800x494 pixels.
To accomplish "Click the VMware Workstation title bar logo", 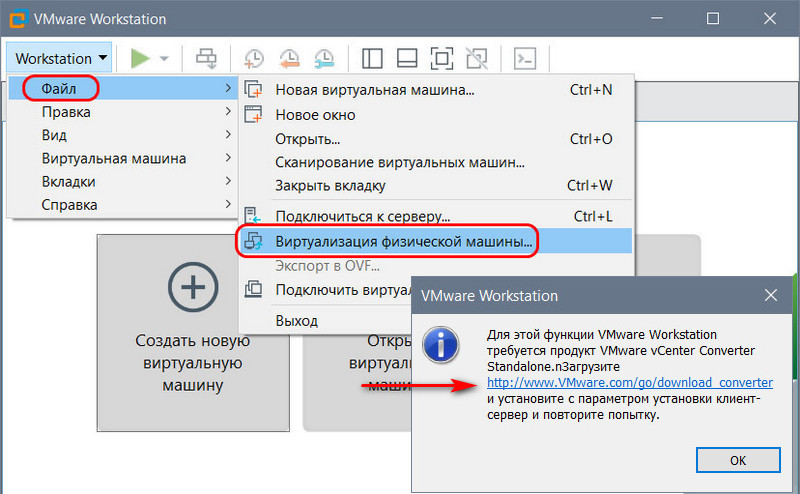I will [x=17, y=19].
